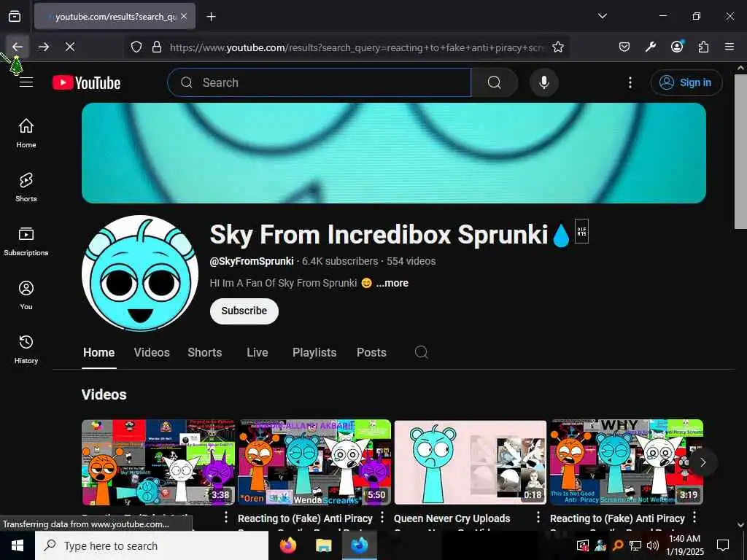
Task: Open the You section in sidebar
Action: tap(26, 295)
